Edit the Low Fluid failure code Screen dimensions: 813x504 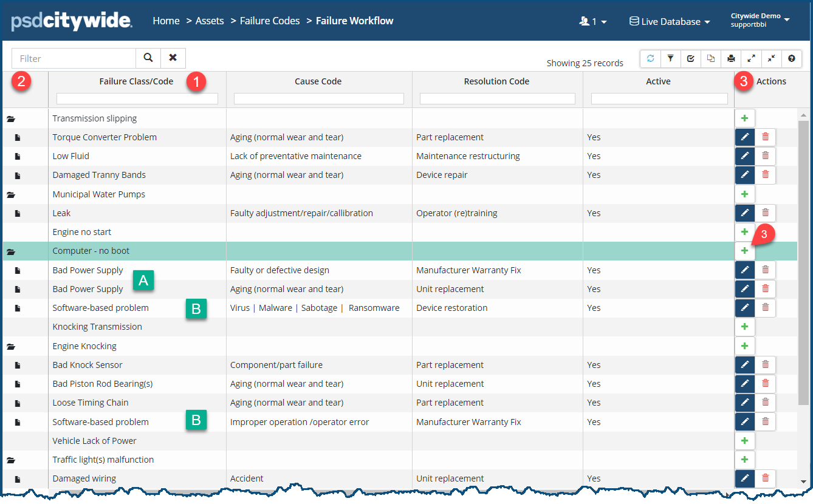[x=745, y=156]
